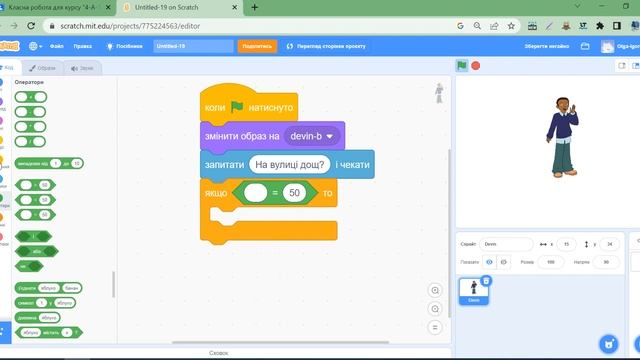
Task: Click the site info lock icon
Action: pyautogui.click(x=52, y=26)
